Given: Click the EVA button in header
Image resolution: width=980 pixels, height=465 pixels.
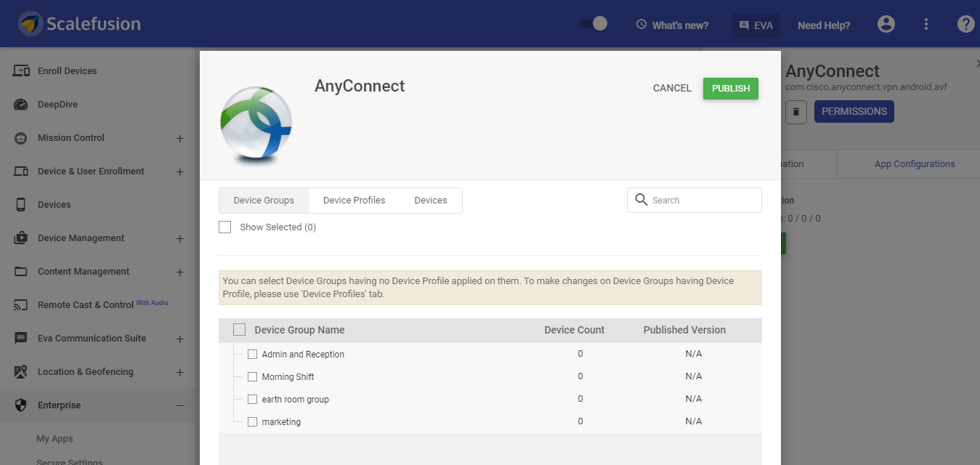Looking at the screenshot, I should coord(756,25).
